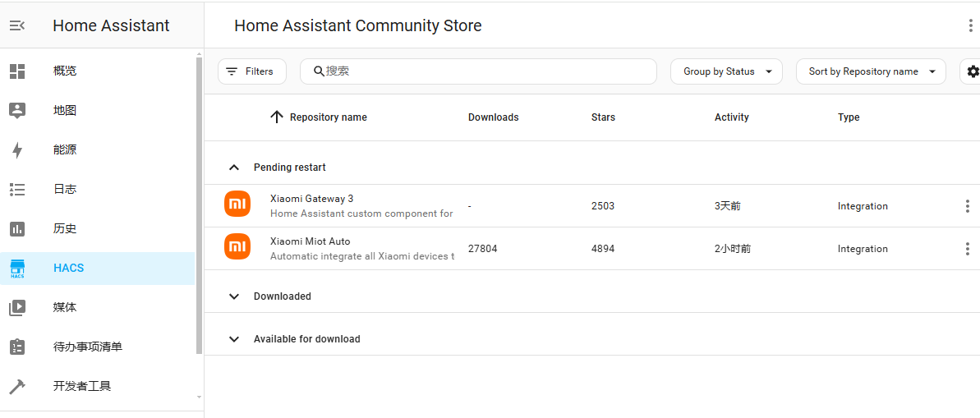Click the sidebar vertical scrollbar

[x=200, y=206]
